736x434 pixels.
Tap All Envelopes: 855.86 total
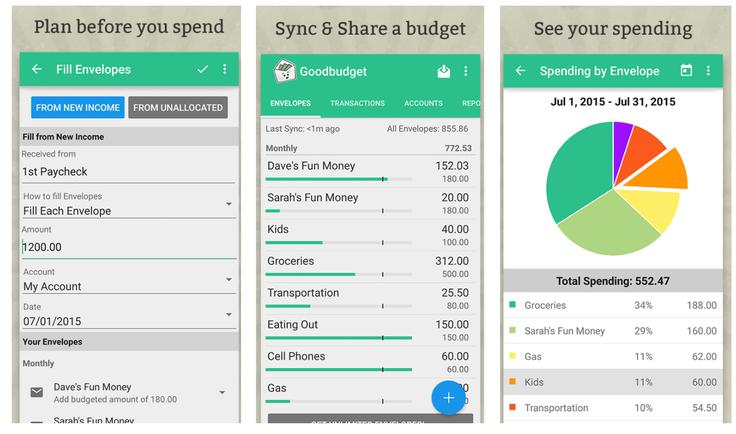click(427, 129)
